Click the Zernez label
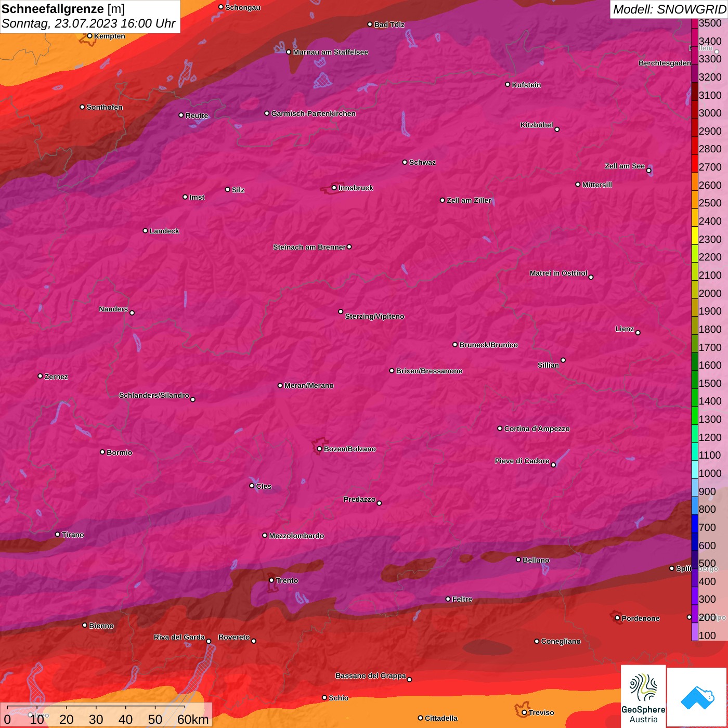728x728 pixels. [x=56, y=376]
